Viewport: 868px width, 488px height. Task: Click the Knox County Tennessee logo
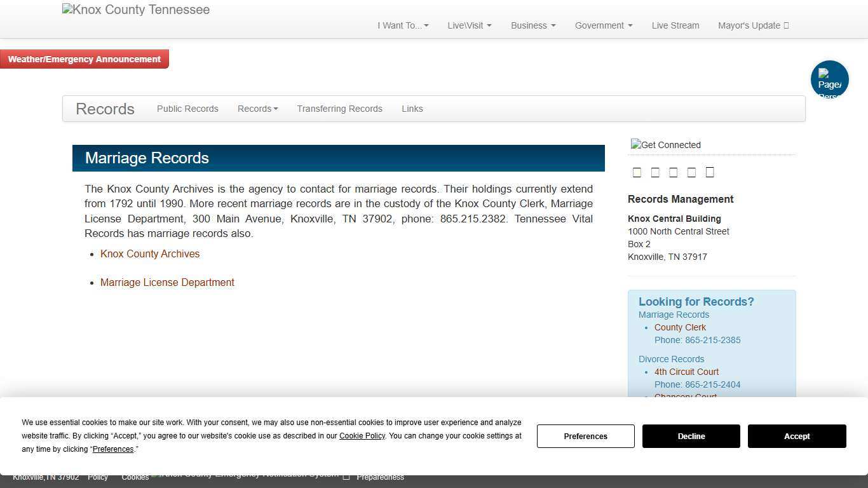pos(135,10)
